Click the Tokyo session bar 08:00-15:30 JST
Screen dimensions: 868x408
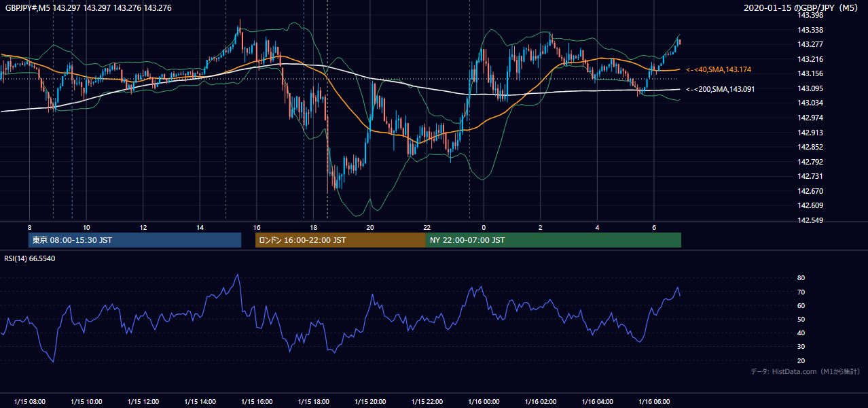(135, 240)
